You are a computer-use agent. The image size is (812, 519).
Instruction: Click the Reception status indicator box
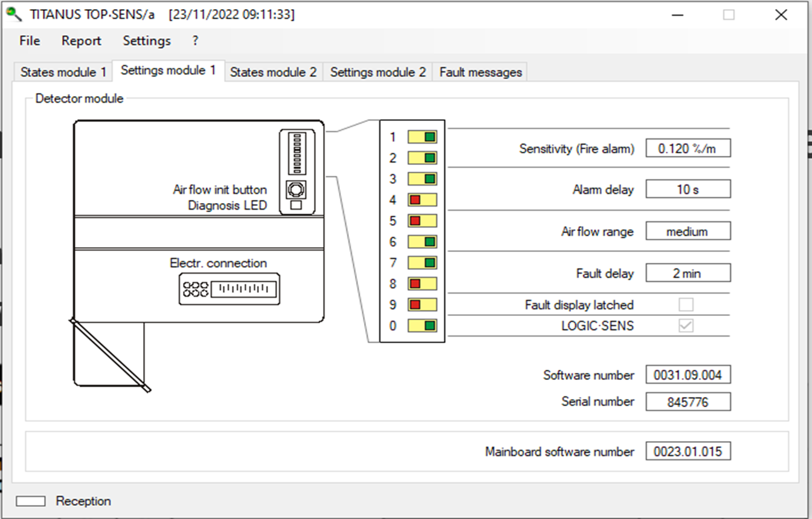pos(31,501)
